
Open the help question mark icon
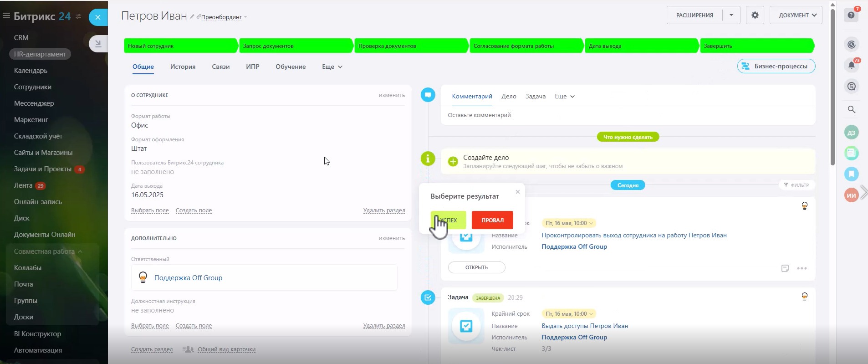pos(851,15)
